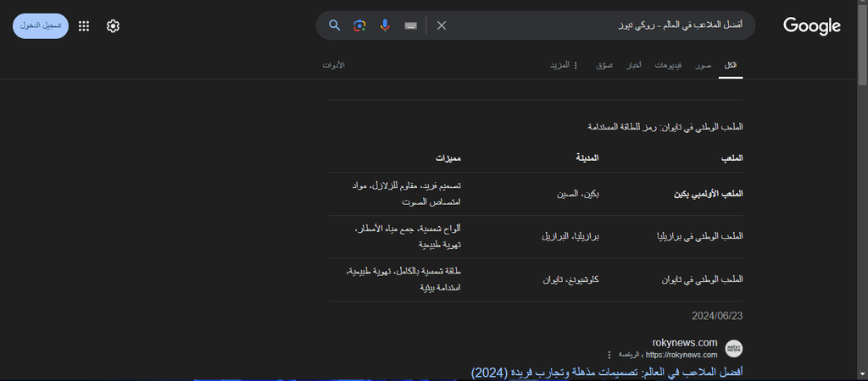Viewport: 868px width, 381px height.
Task: Expand the المزيد (More) menu
Action: click(x=564, y=65)
